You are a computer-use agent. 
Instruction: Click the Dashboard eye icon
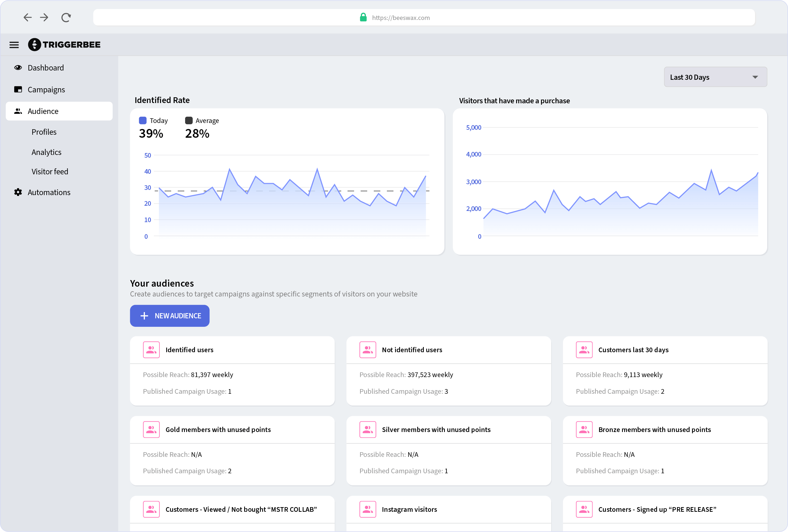tap(18, 67)
